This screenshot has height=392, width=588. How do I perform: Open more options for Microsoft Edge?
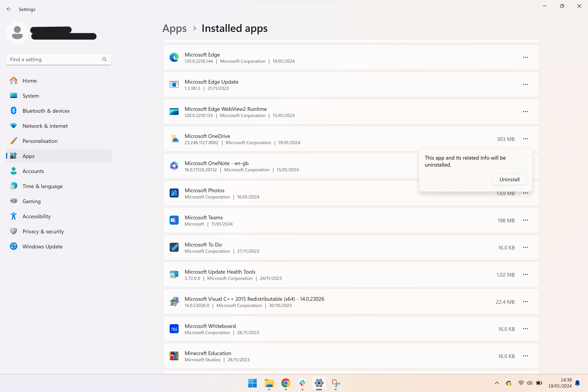coord(525,57)
